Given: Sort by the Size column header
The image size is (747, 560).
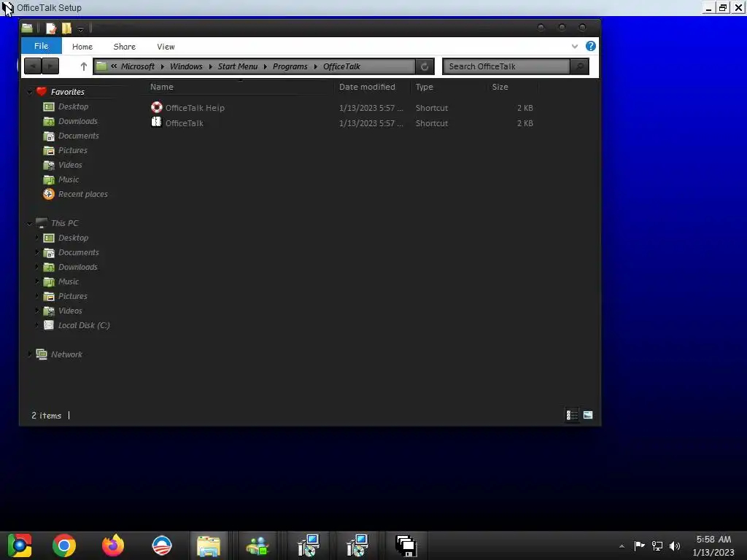Looking at the screenshot, I should coord(500,87).
